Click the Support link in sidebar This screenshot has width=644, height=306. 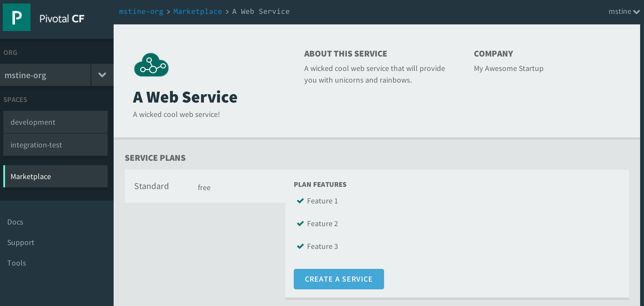(21, 242)
